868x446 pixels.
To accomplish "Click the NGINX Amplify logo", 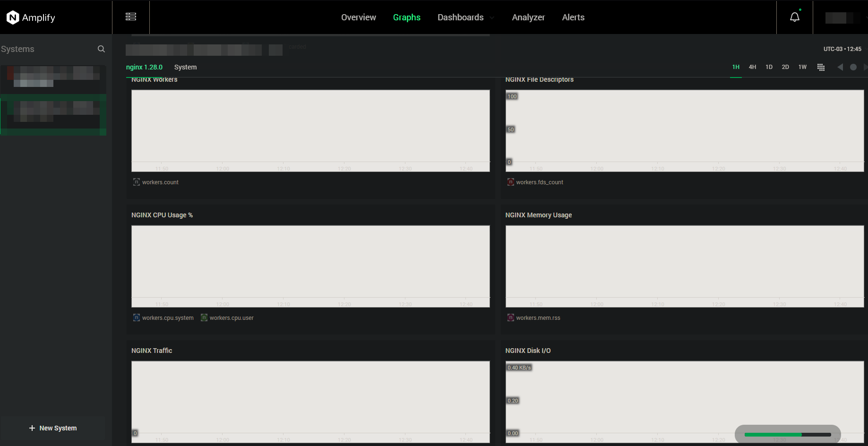I will [31, 17].
